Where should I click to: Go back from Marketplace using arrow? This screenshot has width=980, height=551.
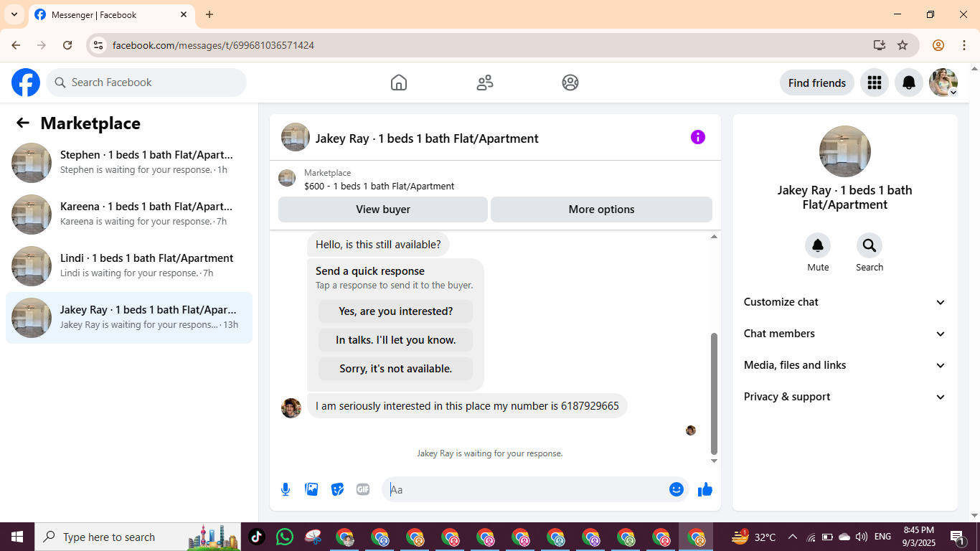[x=23, y=123]
